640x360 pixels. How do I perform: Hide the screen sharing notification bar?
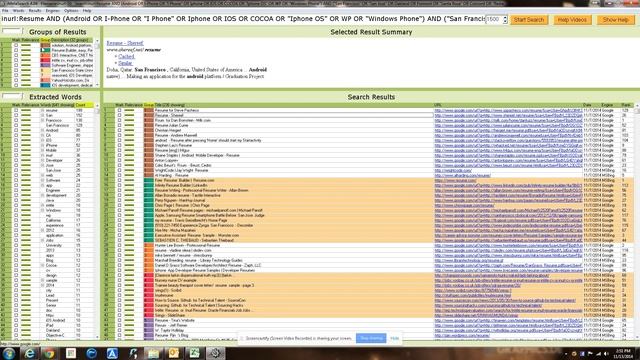point(394,338)
